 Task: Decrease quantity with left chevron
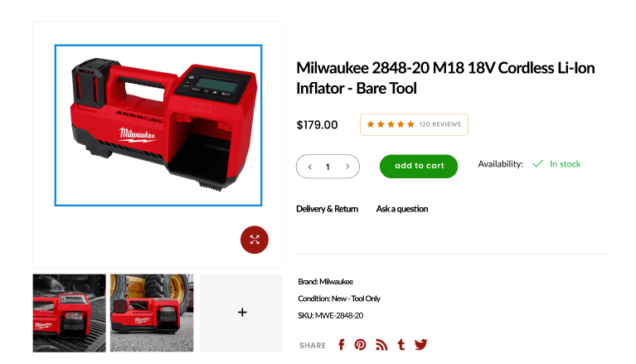[x=310, y=167]
